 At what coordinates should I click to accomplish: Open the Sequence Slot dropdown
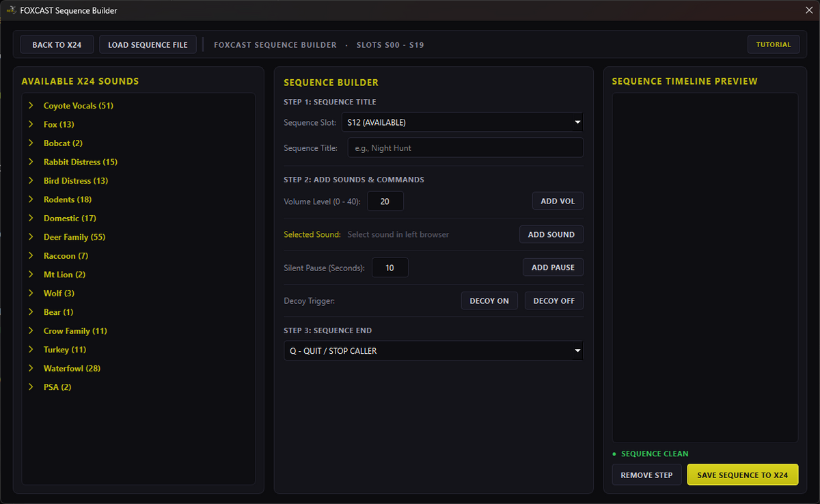pos(463,122)
